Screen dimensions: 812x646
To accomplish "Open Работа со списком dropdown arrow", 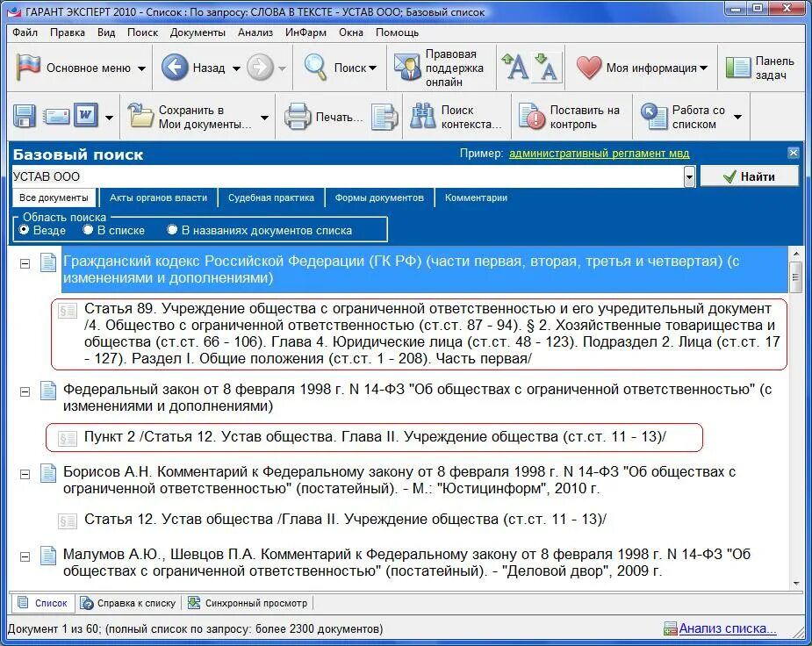I will 738,117.
